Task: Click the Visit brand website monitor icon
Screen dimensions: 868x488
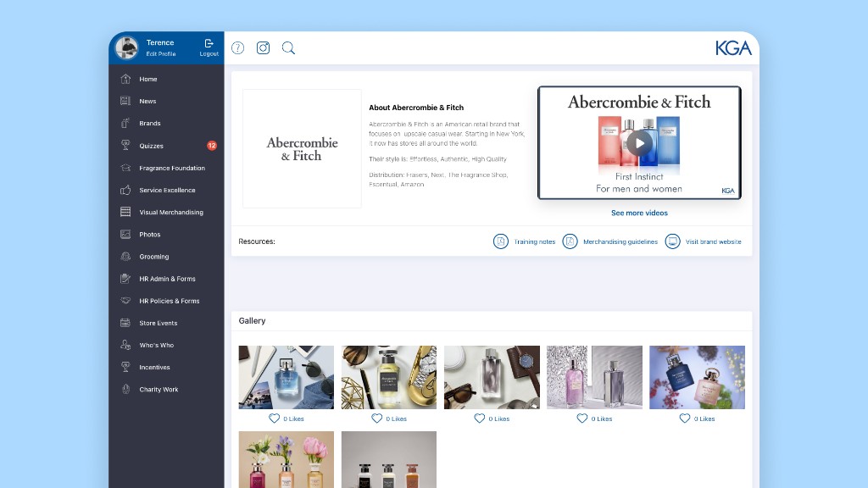Action: (x=672, y=241)
